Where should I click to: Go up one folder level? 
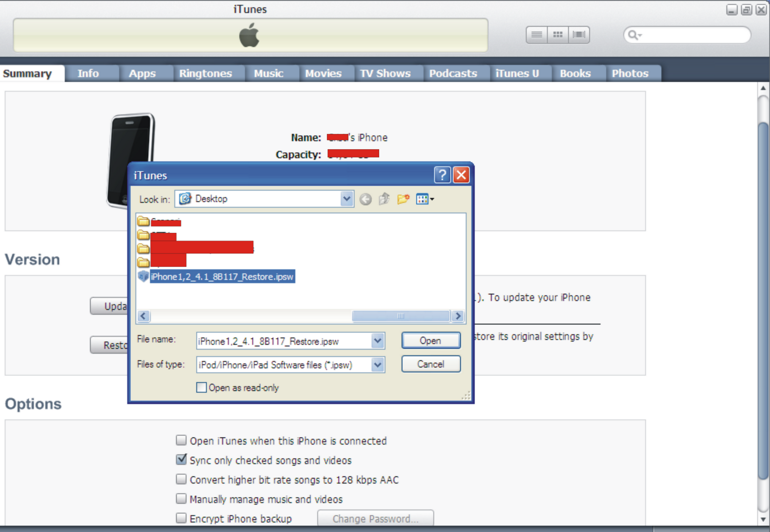tap(384, 199)
